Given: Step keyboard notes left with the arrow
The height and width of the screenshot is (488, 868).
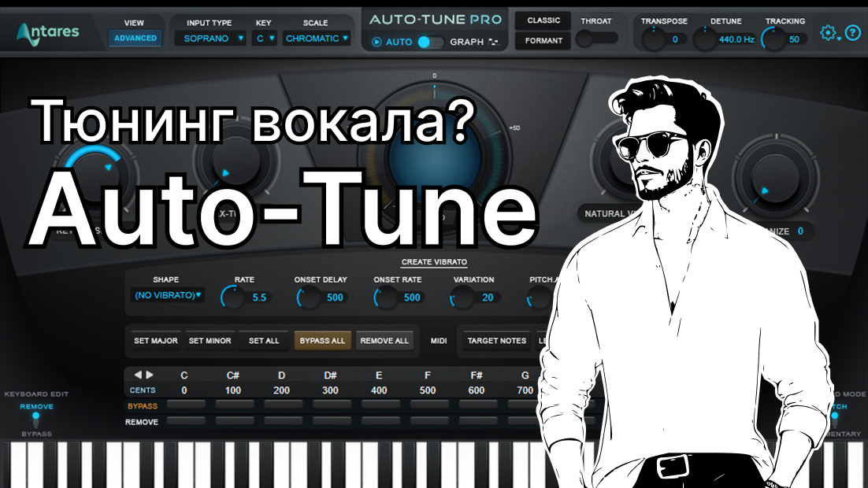Looking at the screenshot, I should 138,375.
